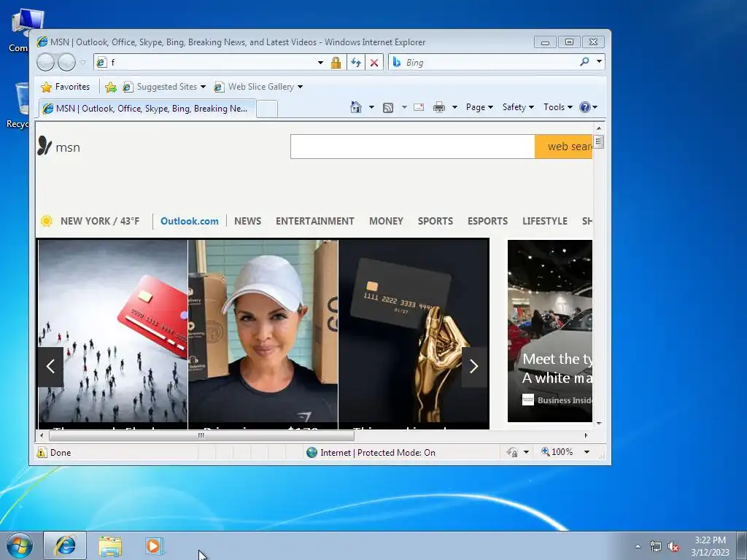The image size is (747, 560).
Task: Click the Stop loading red X icon
Action: [x=374, y=63]
